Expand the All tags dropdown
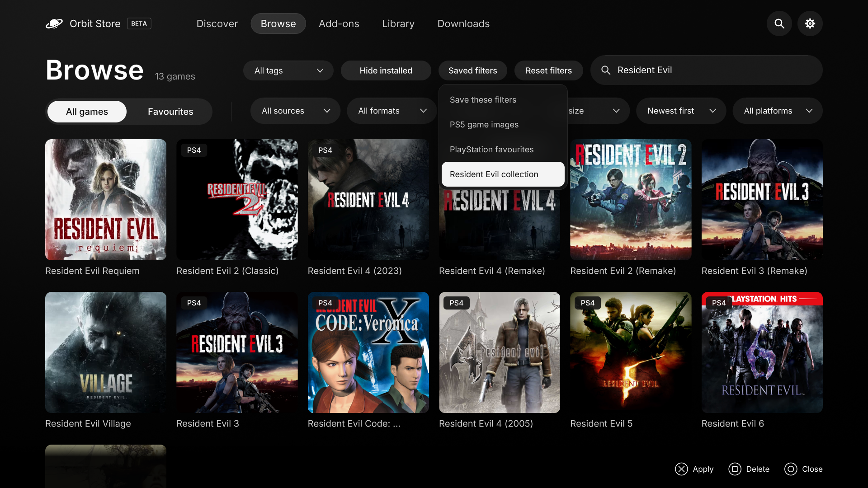This screenshot has width=868, height=488. click(288, 70)
